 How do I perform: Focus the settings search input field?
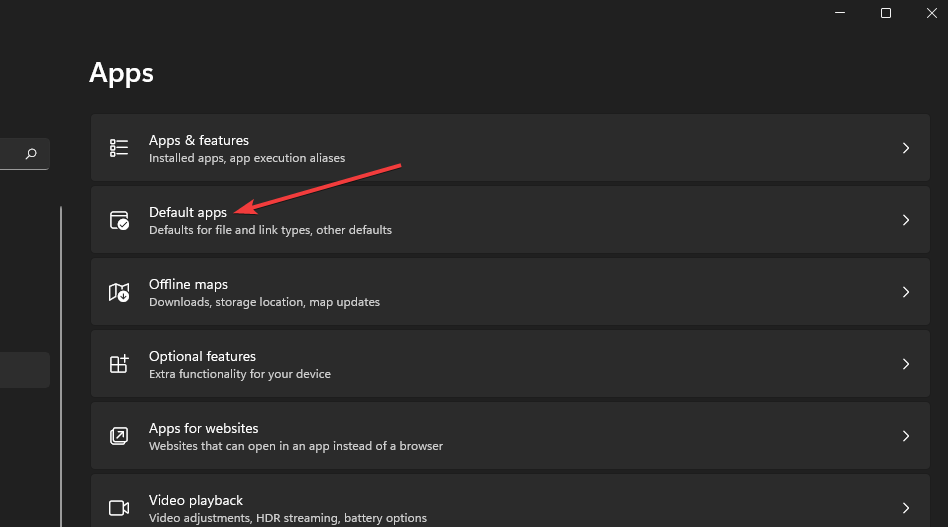pyautogui.click(x=15, y=154)
